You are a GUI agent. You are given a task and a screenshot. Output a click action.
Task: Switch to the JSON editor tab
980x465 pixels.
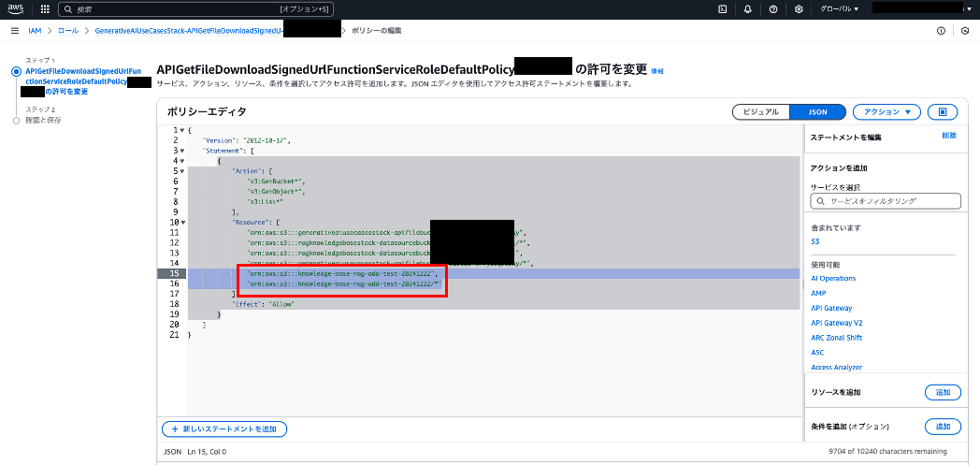pyautogui.click(x=817, y=112)
